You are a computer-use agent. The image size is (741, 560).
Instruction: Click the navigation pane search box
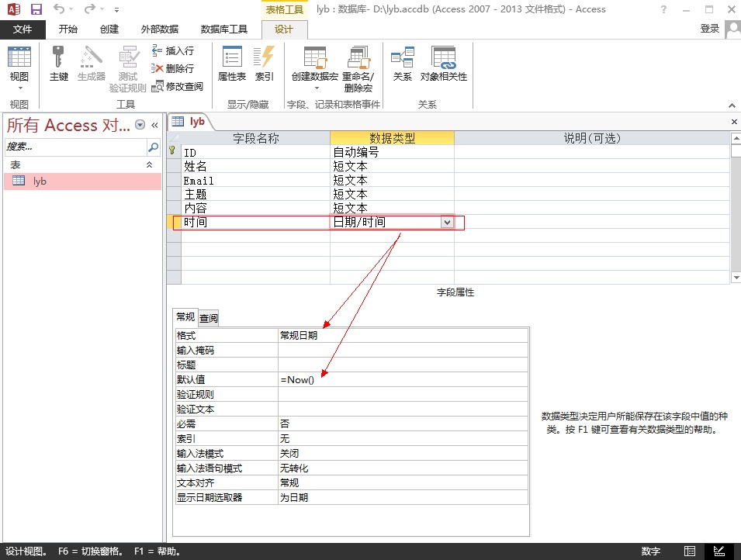[74, 147]
